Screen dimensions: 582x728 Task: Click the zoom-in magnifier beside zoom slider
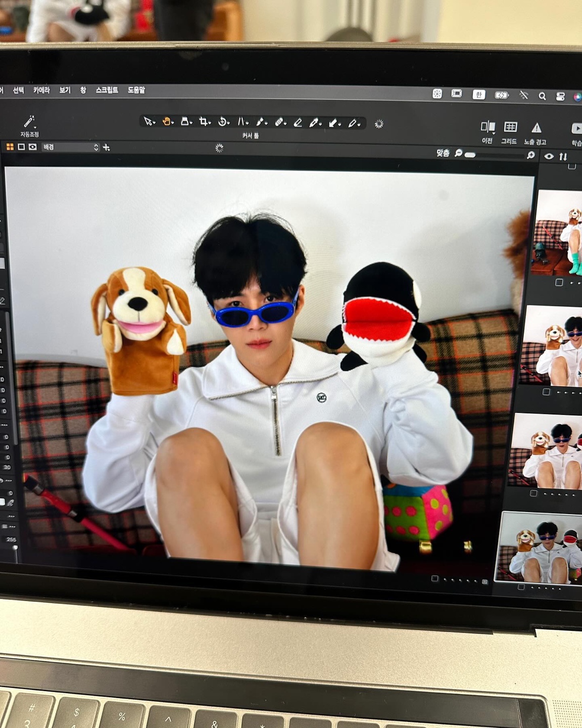(530, 155)
